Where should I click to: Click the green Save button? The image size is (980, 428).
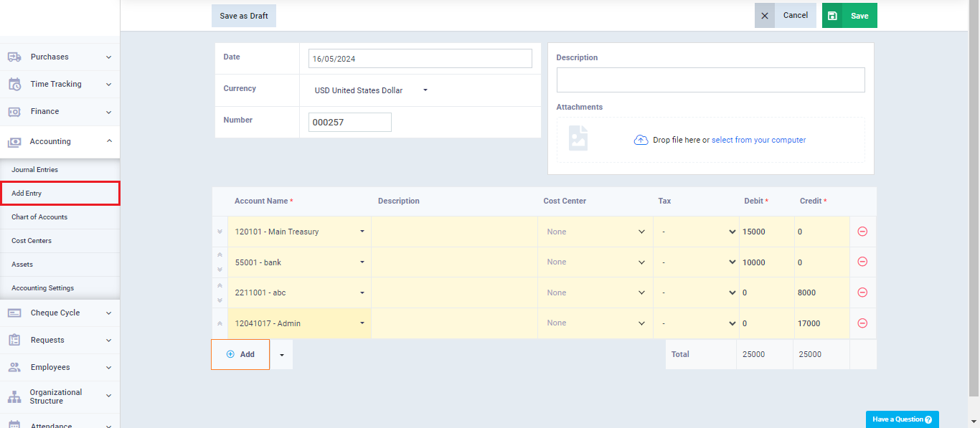pyautogui.click(x=849, y=15)
